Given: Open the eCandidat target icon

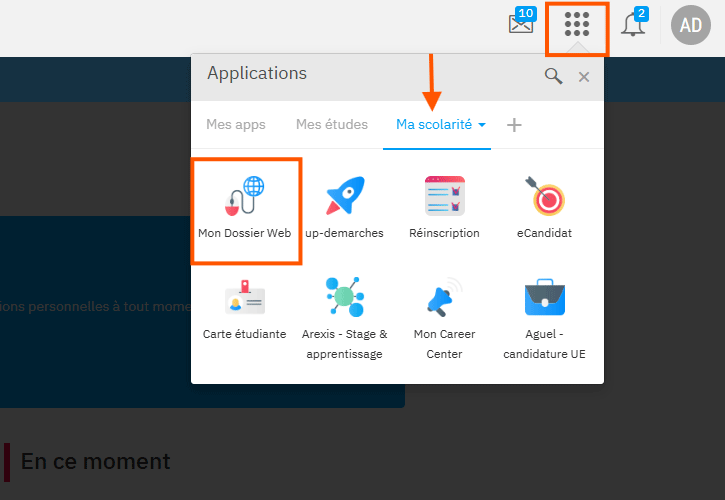Looking at the screenshot, I should click(545, 196).
